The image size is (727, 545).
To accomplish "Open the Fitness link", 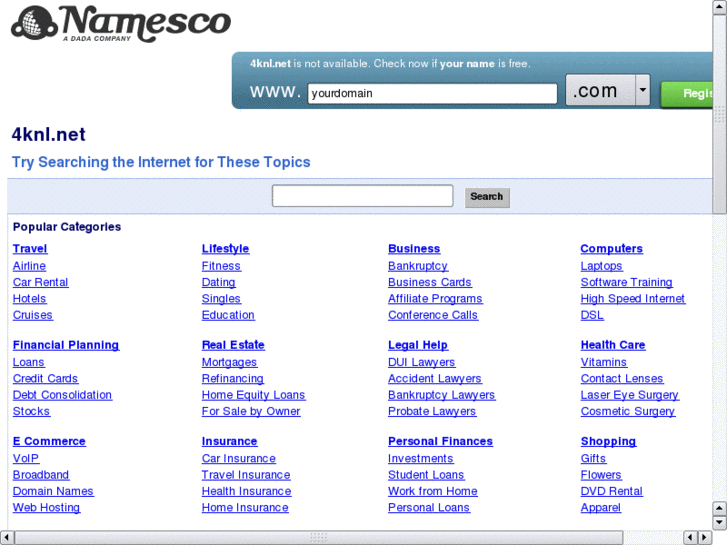I will click(x=221, y=266).
